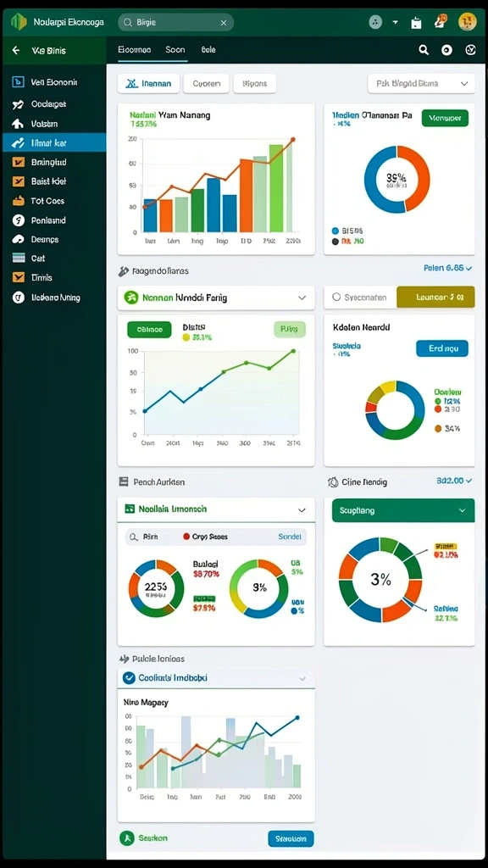Image resolution: width=488 pixels, height=868 pixels.
Task: Click the back arrow beside Vis Binis
Action: coord(15,50)
